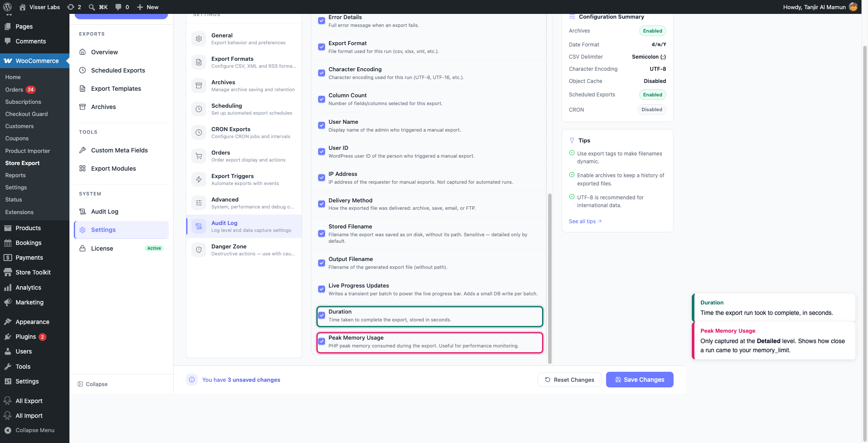The image size is (868, 443).
Task: Open the search ⌘K icon
Action: pyautogui.click(x=98, y=7)
